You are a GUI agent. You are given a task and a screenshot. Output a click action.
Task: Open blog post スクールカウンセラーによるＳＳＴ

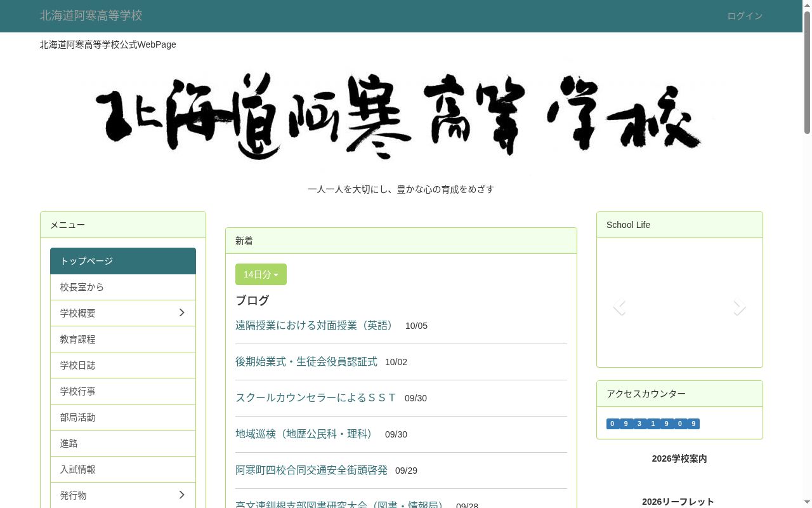(316, 398)
